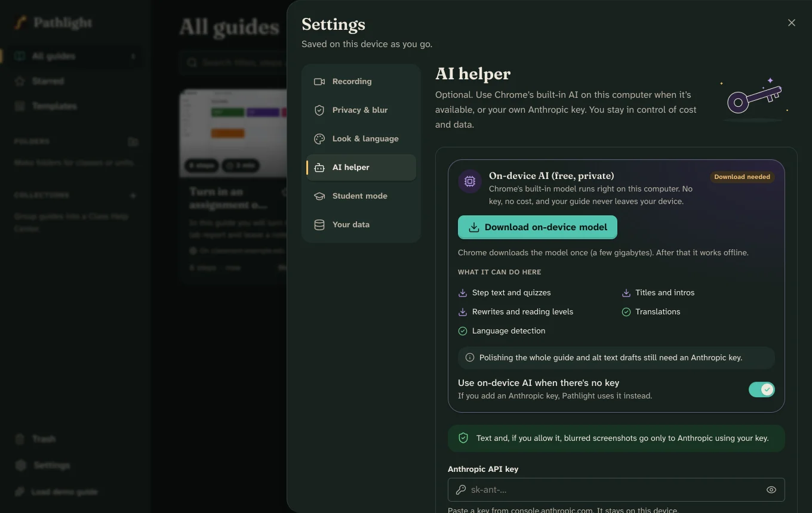Click the Rewrites and reading levels text

(522, 312)
